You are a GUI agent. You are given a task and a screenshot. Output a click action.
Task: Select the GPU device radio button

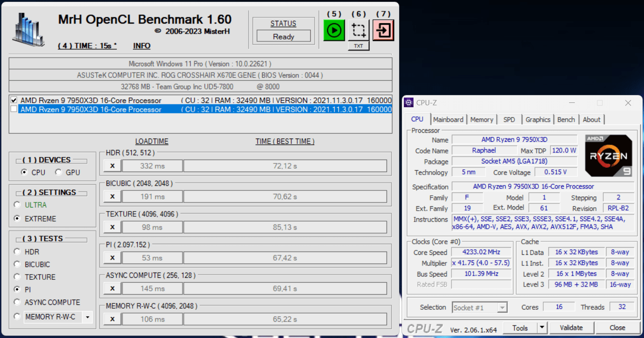click(x=58, y=172)
